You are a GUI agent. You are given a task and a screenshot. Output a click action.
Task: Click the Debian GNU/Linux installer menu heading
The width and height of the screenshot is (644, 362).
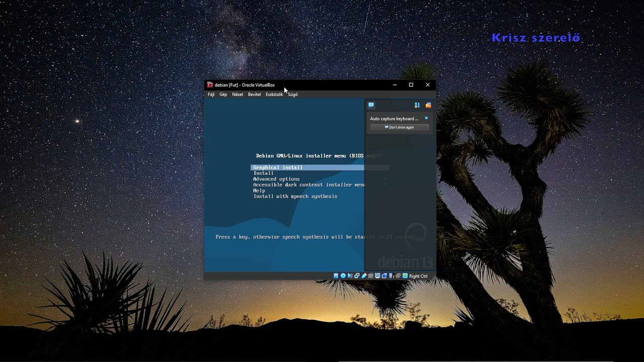point(318,156)
